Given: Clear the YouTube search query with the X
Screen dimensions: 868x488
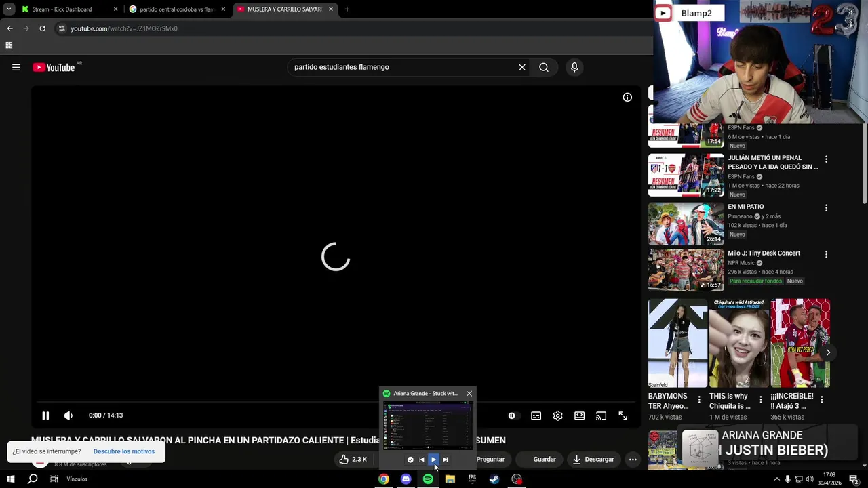Looking at the screenshot, I should (522, 67).
